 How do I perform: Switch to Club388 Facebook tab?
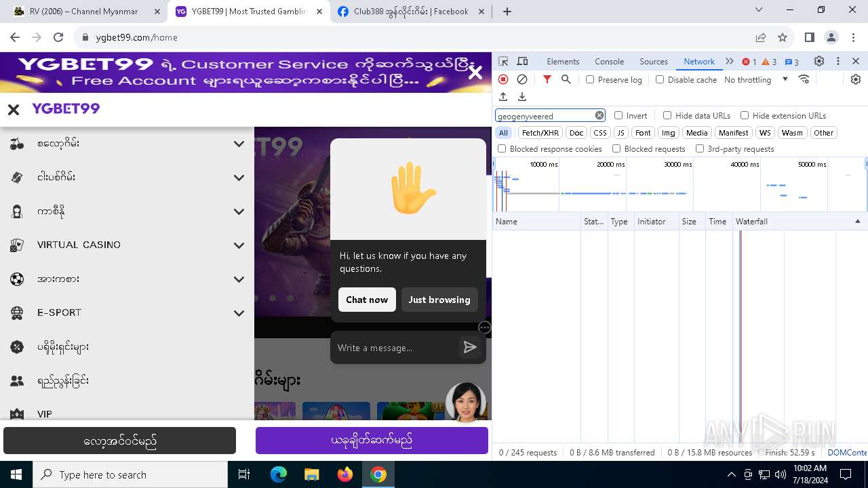click(412, 12)
